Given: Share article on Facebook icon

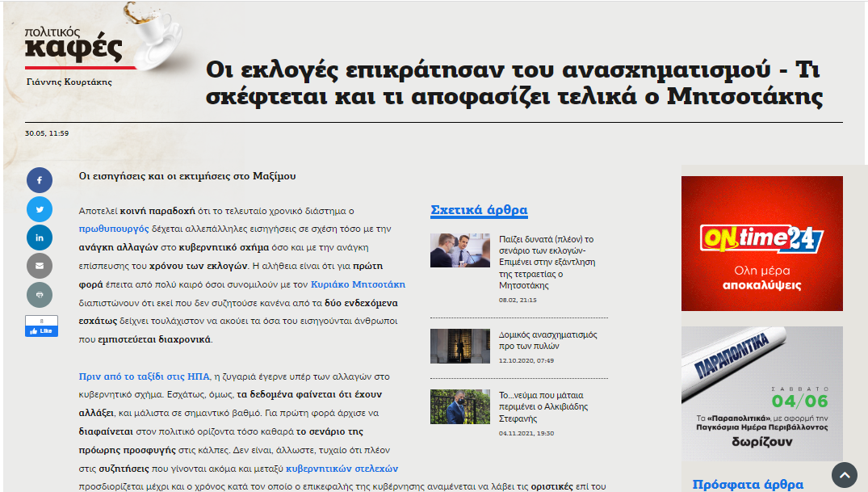Looking at the screenshot, I should [39, 179].
